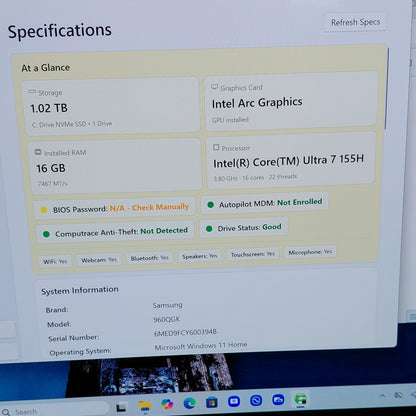Open Microsoft Store from the taskbar
This screenshot has width=416, height=416.
pos(212,402)
